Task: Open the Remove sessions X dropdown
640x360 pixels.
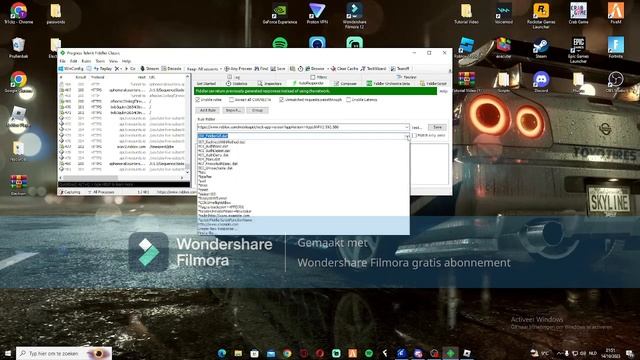Action: pos(118,69)
